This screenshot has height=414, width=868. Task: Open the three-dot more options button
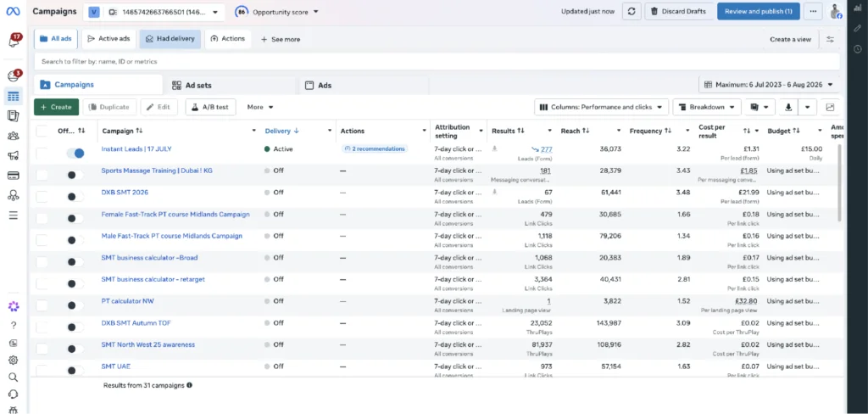coord(813,11)
